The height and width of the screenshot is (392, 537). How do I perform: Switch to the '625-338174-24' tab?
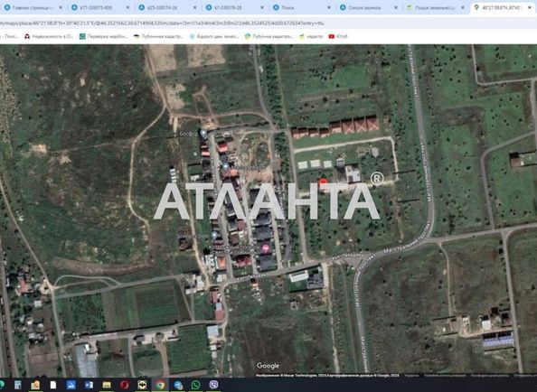[166, 7]
